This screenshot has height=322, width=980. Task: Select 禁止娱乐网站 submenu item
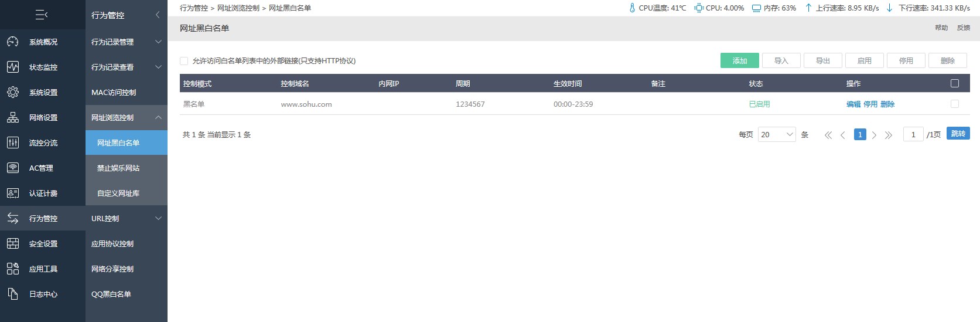tap(118, 168)
